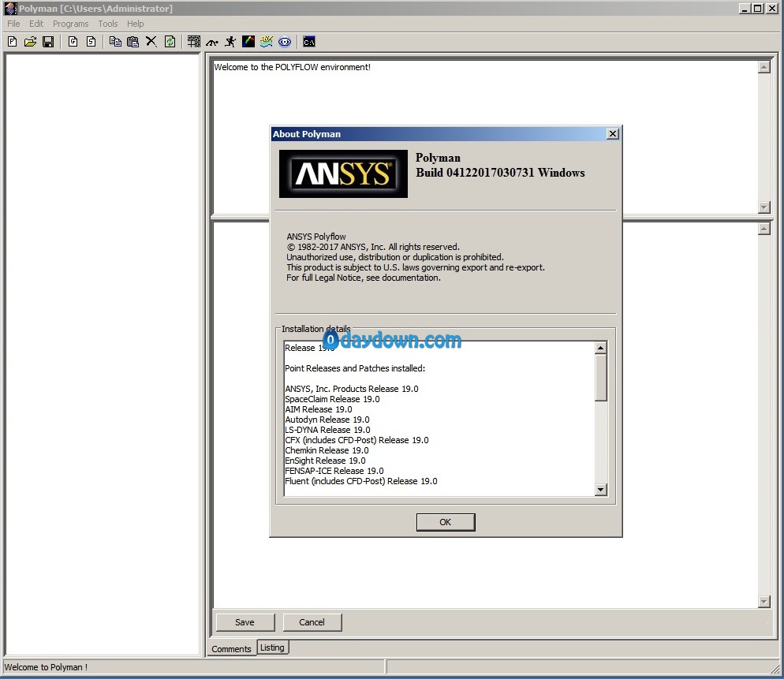Click the blue eye icon
784x679 pixels.
click(x=285, y=42)
